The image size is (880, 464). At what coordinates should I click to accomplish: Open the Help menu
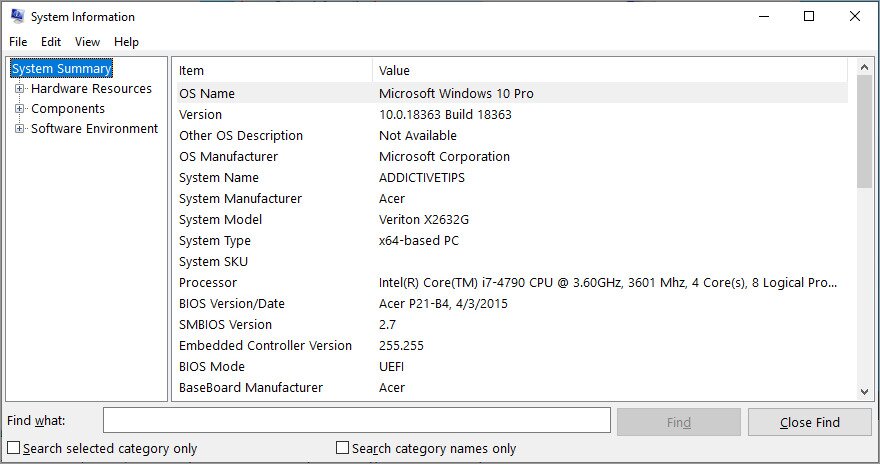[126, 42]
